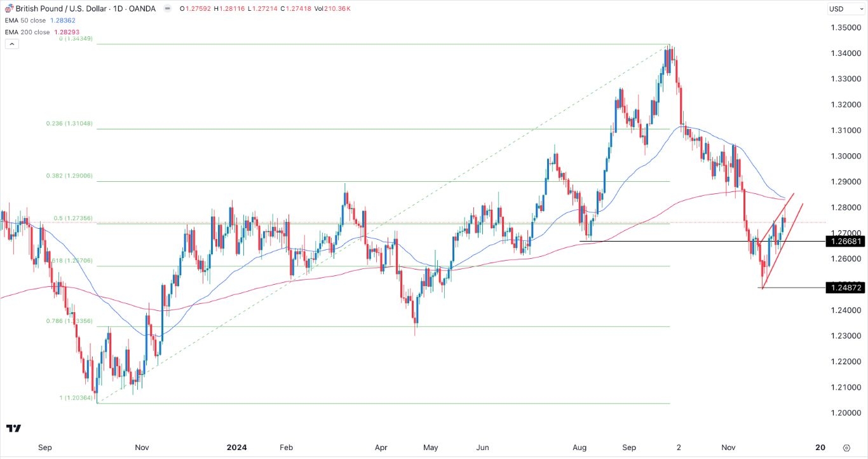Screen dimensions: 868x459
Task: Click the 1.24872 price level label
Action: pyautogui.click(x=846, y=288)
